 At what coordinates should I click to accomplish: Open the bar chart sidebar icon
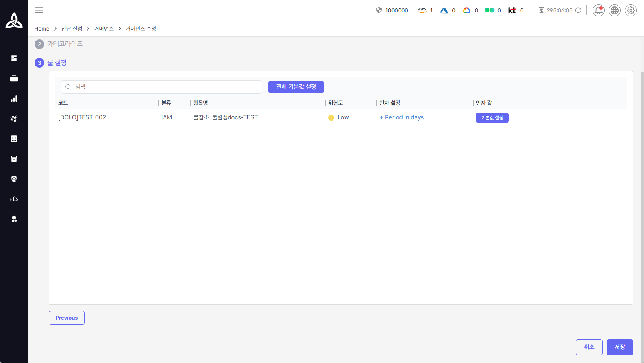(14, 98)
